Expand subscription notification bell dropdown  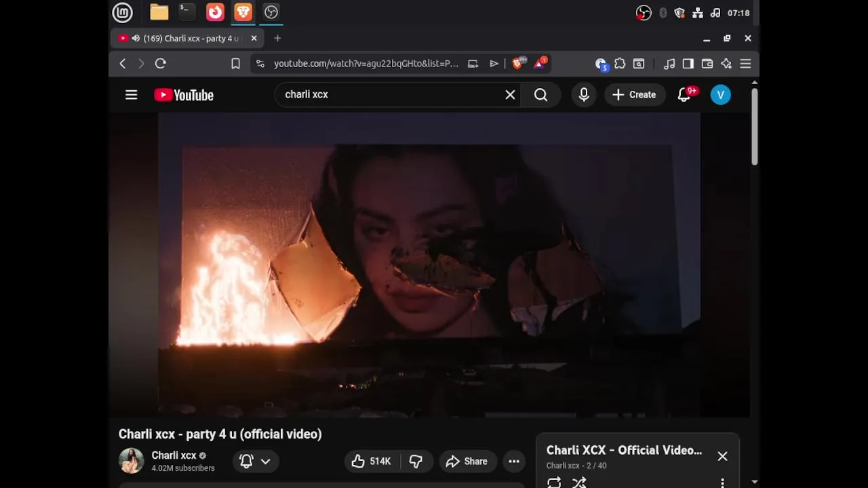click(256, 462)
